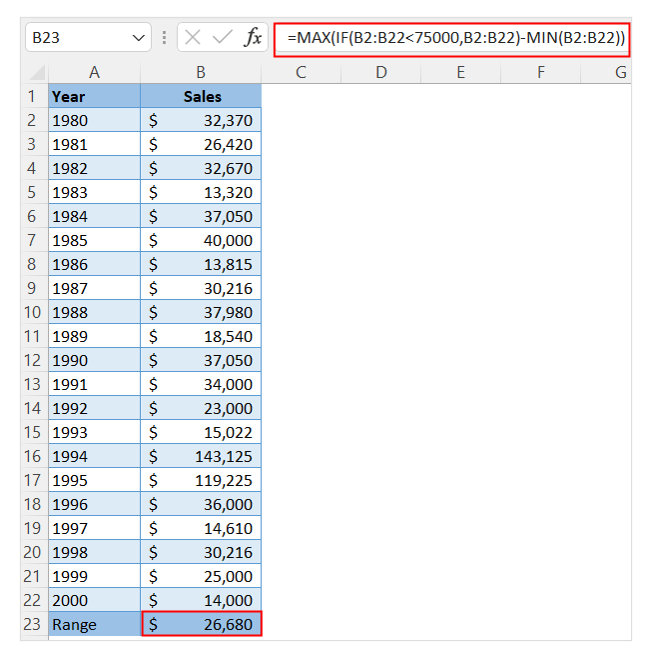Click the Cancel X icon in formula bar
This screenshot has height=661, width=658.
pos(194,38)
